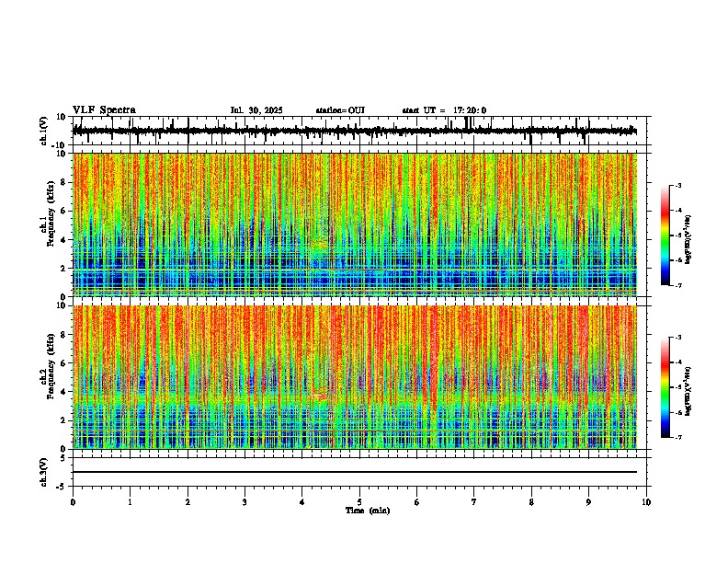Click the time axis tick label 7
Viewport: 728px width, 563px height.
[x=474, y=502]
